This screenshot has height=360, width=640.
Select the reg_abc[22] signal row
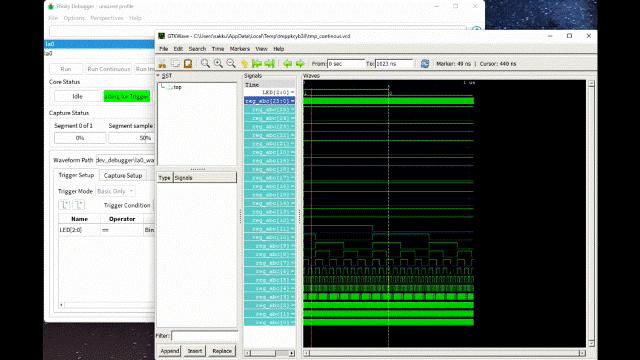[x=269, y=135]
